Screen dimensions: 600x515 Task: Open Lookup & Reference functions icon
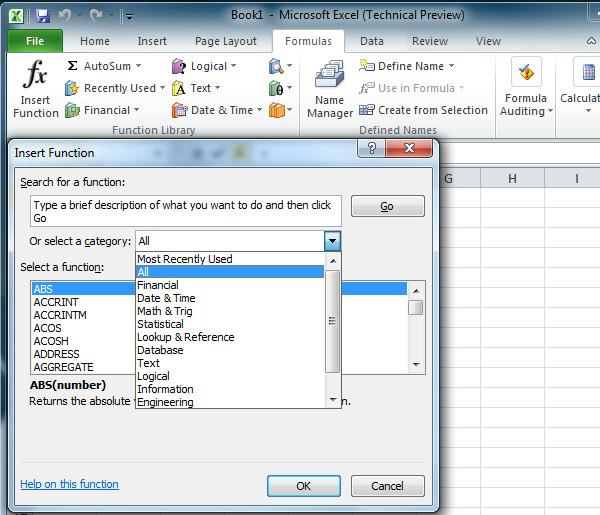coord(276,66)
